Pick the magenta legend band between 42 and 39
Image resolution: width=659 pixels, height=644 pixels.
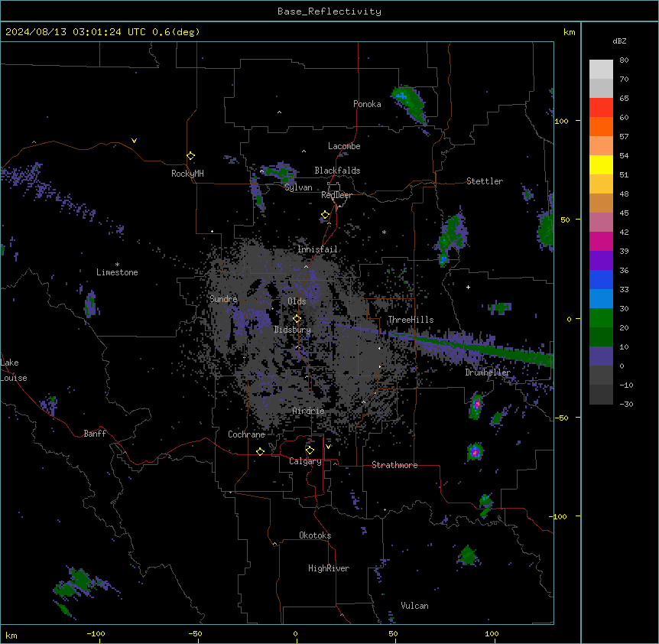point(601,241)
